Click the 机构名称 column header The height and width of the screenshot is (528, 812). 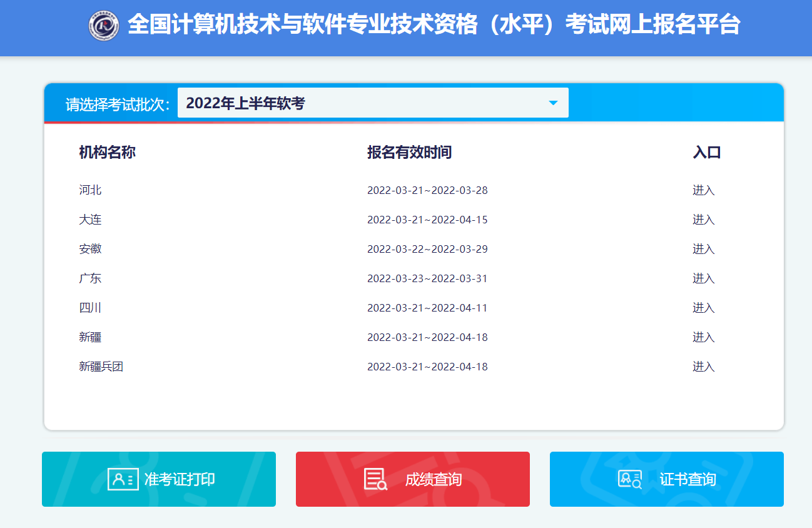click(x=107, y=152)
